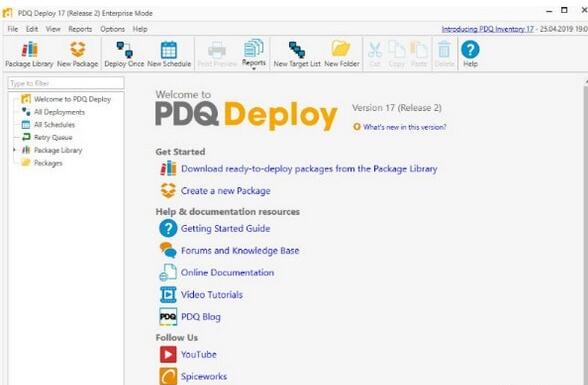Click the Delete trash toolbar icon
This screenshot has height=385, width=588.
(x=444, y=55)
